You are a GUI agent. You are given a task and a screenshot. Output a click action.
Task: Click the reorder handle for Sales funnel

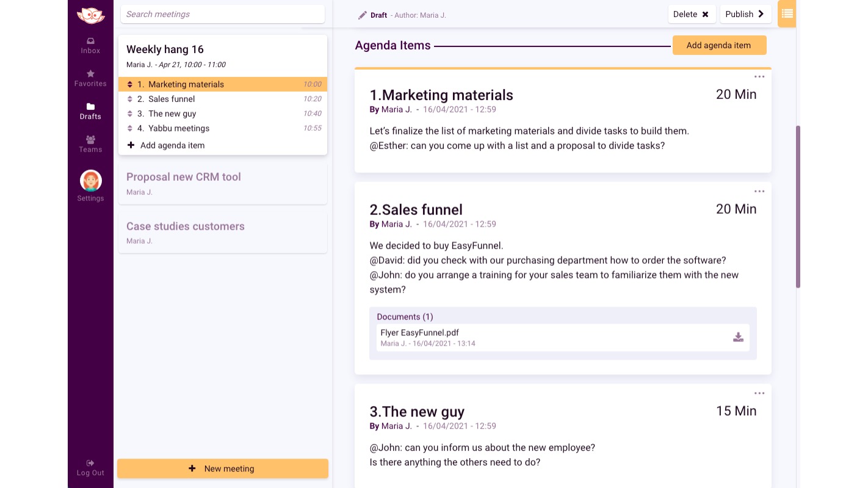(x=130, y=99)
